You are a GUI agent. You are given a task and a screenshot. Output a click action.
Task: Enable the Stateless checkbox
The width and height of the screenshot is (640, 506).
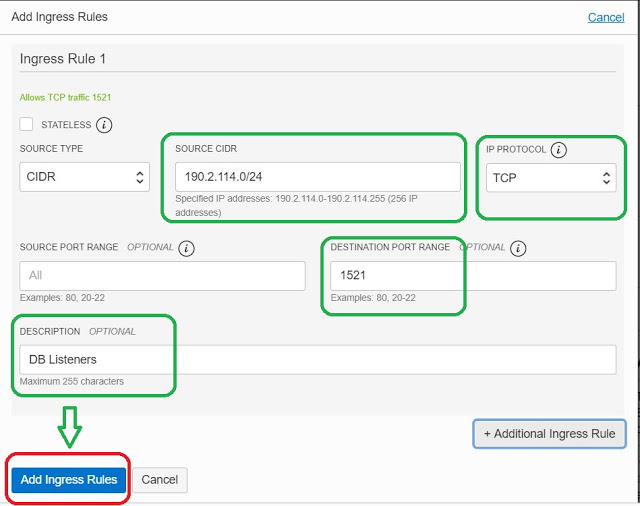tap(27, 125)
